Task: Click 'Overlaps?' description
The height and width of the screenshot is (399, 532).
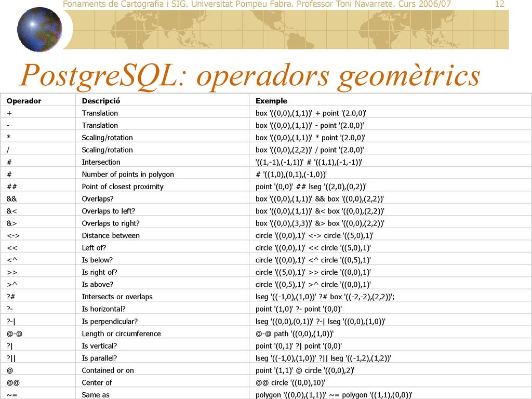Action: point(97,199)
